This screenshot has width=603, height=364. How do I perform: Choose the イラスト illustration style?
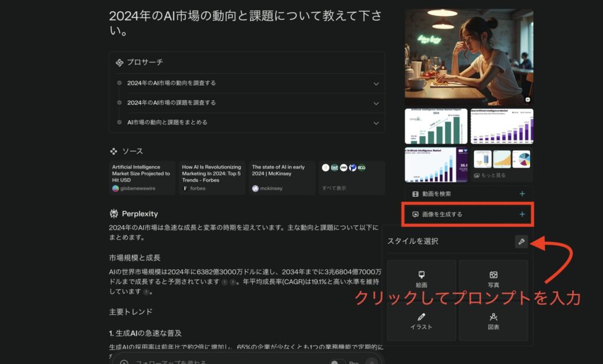(421, 321)
